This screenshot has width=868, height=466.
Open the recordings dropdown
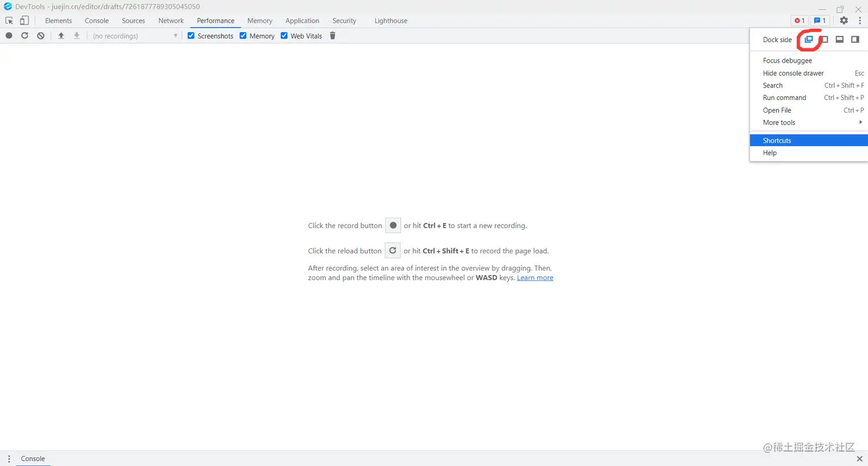tap(135, 36)
